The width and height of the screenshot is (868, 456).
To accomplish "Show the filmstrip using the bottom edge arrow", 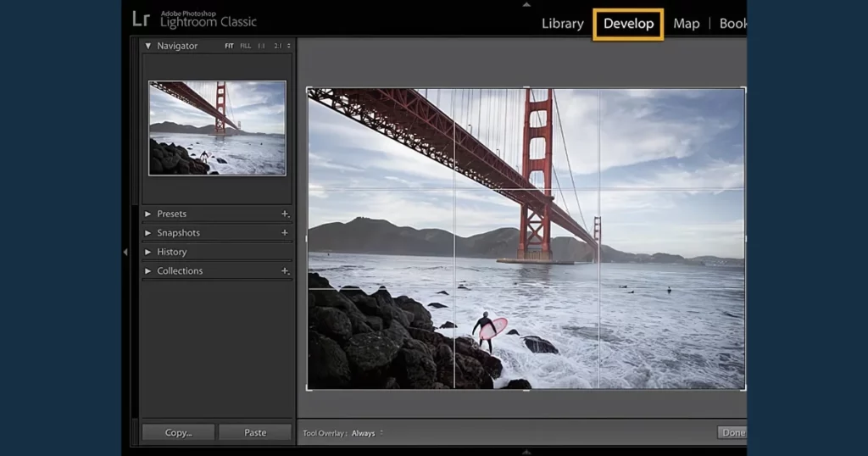I will (526, 452).
